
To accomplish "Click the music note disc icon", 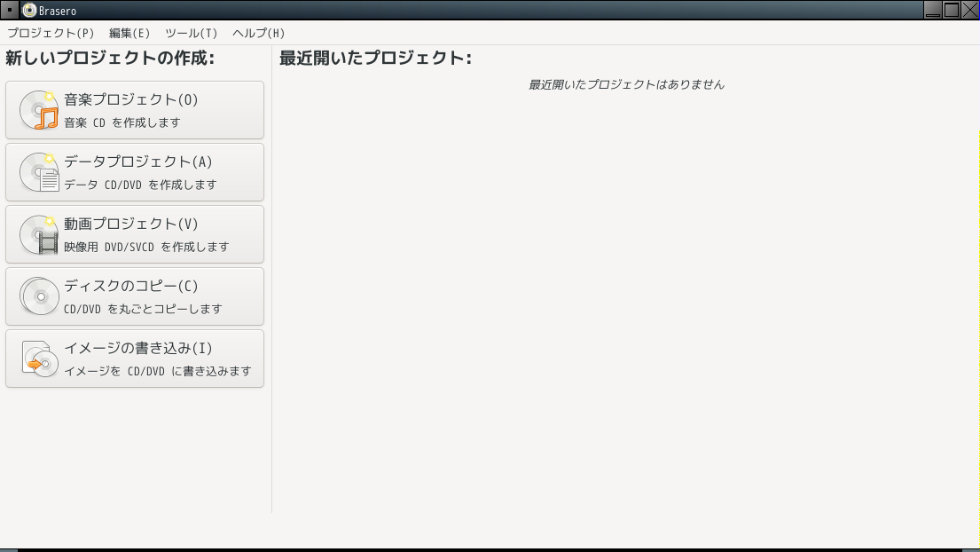I will tap(39, 110).
